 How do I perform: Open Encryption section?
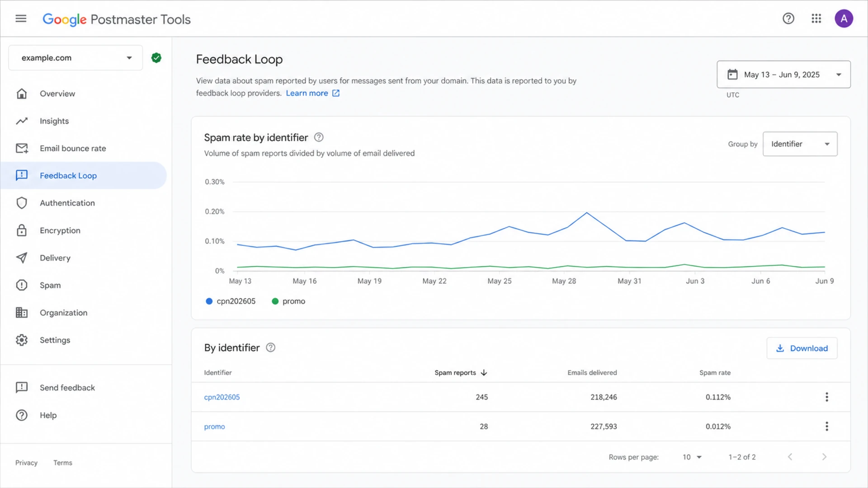(84, 230)
